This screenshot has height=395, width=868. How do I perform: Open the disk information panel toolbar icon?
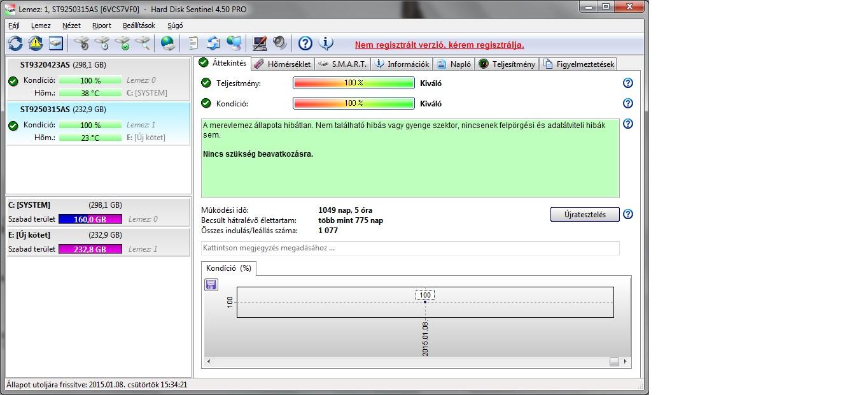click(x=56, y=43)
